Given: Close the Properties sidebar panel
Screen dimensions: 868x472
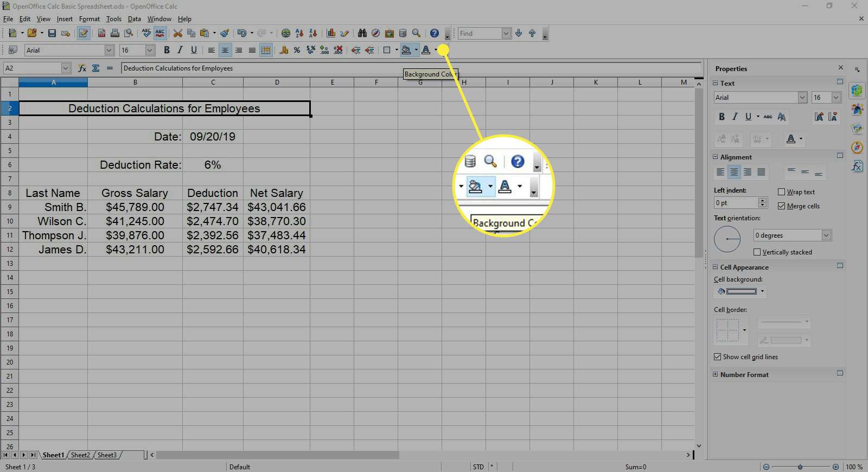Looking at the screenshot, I should (841, 68).
